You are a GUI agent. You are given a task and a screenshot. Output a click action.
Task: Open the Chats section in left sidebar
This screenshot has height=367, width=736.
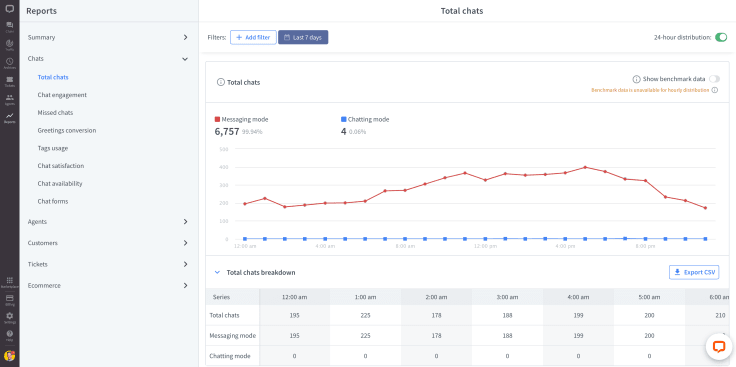(x=9, y=27)
